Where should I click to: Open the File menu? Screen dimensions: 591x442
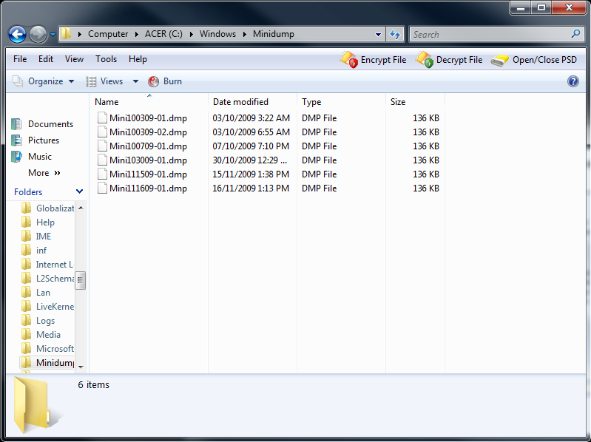click(20, 59)
